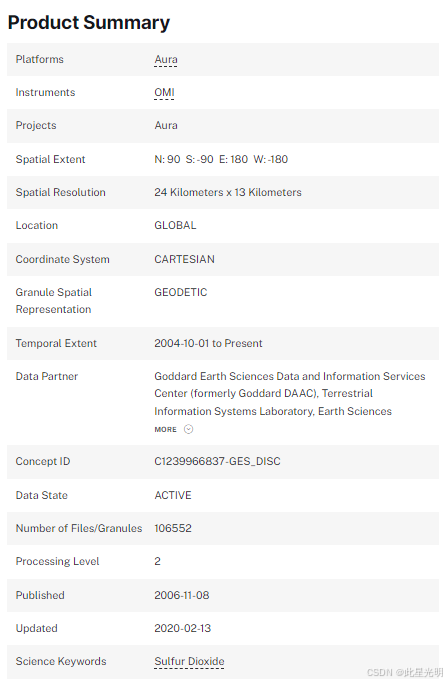Click the GEODETIC granule representation value
Screen dimensions: 447x684
pyautogui.click(x=181, y=292)
